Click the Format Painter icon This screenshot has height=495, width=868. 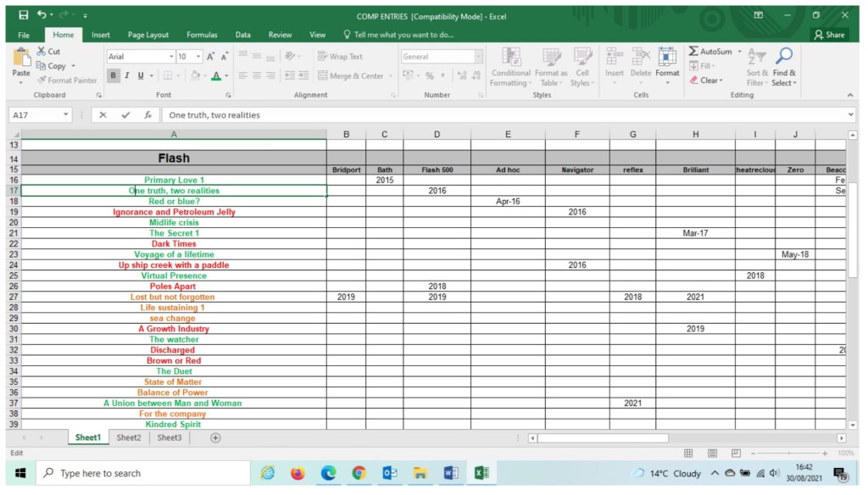[x=42, y=81]
